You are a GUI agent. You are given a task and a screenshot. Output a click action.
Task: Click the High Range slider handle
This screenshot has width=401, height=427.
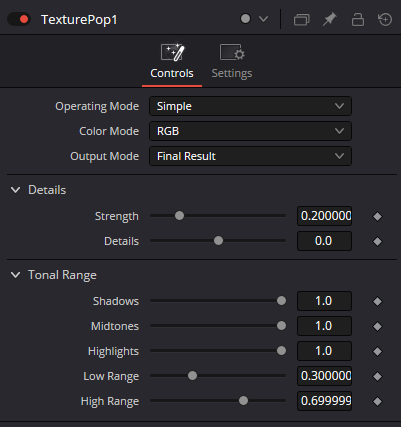click(x=243, y=401)
